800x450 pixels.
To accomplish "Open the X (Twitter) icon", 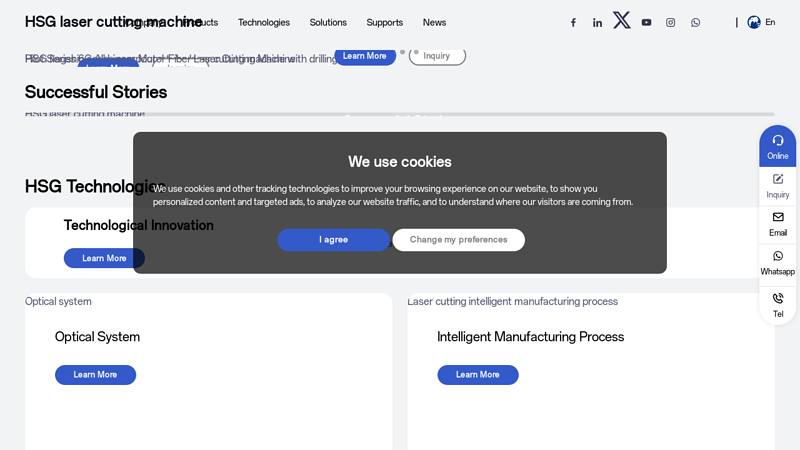I will click(621, 20).
